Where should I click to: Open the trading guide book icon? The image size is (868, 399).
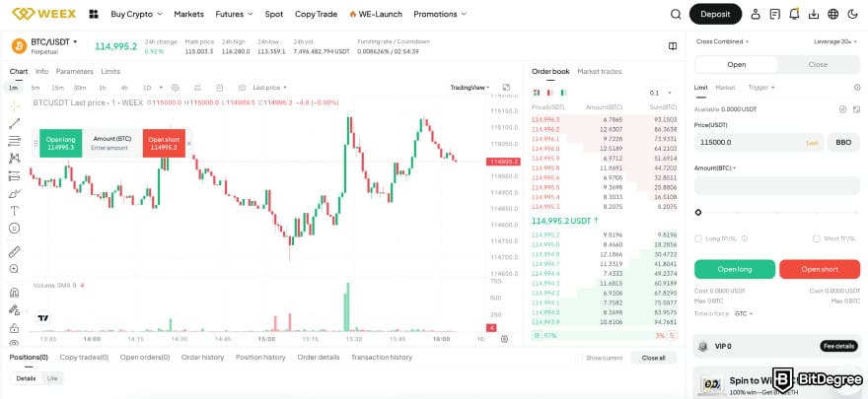click(673, 46)
